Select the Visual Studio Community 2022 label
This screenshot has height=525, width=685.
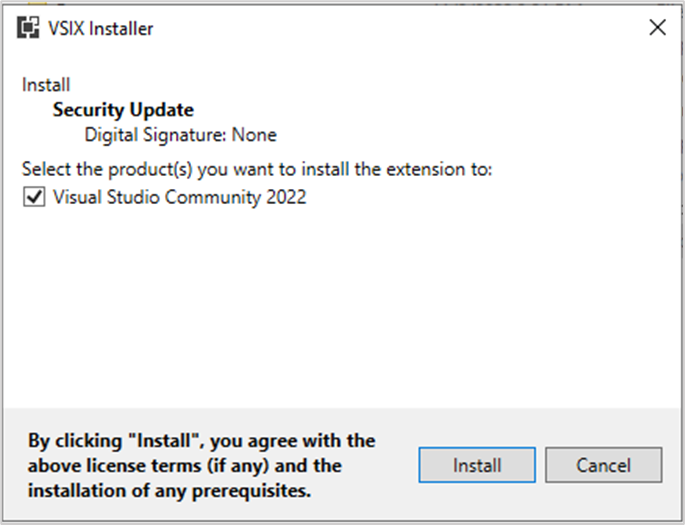(x=180, y=197)
